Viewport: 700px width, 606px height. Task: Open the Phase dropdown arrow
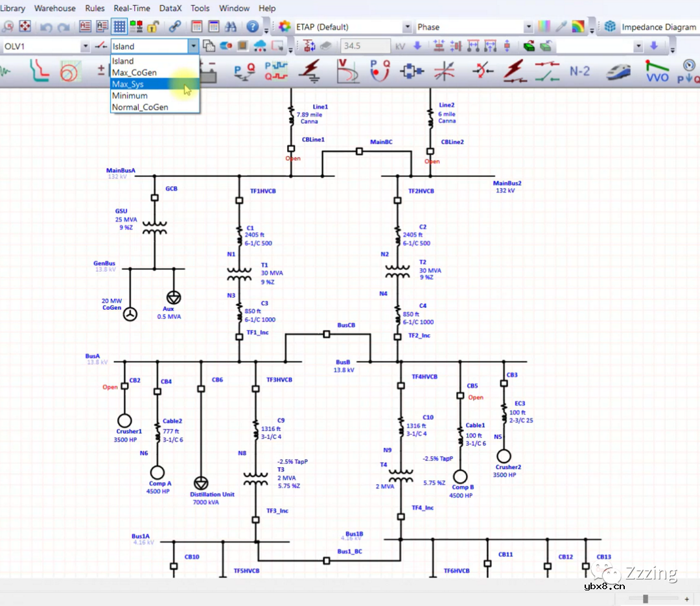coord(528,27)
